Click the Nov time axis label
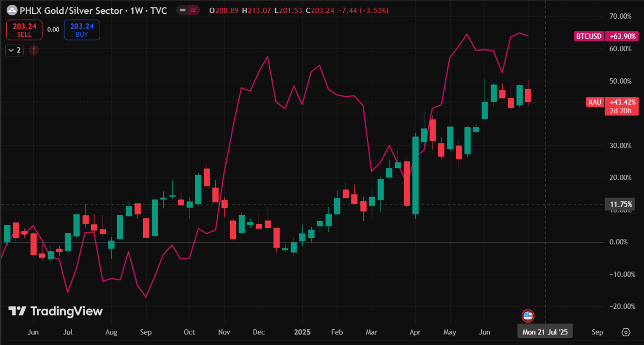The height and width of the screenshot is (345, 644). coord(224,332)
